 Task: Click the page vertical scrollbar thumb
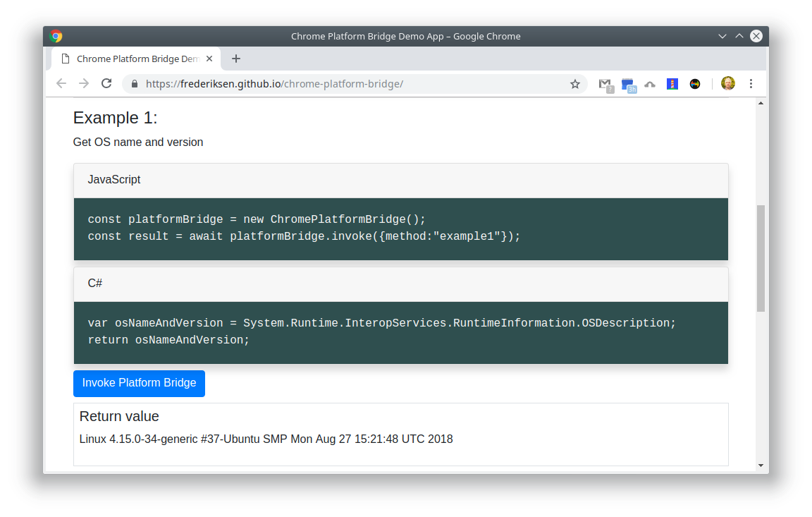tap(761, 258)
